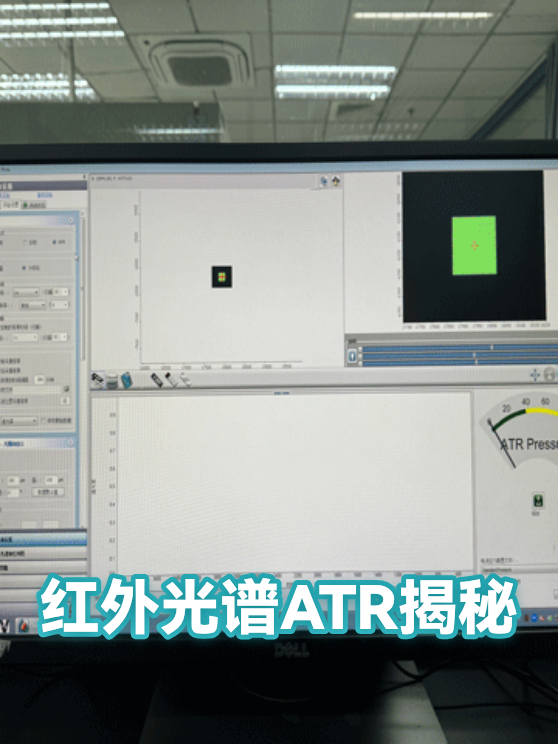Open the third accordion section in the left panel
The height and width of the screenshot is (744, 558).
pyautogui.click(x=43, y=567)
